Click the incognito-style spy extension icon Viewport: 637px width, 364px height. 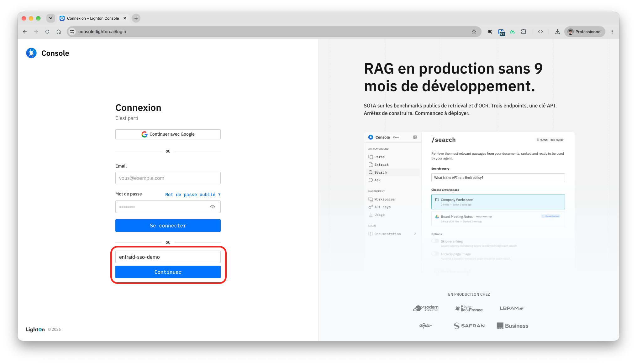click(x=490, y=32)
